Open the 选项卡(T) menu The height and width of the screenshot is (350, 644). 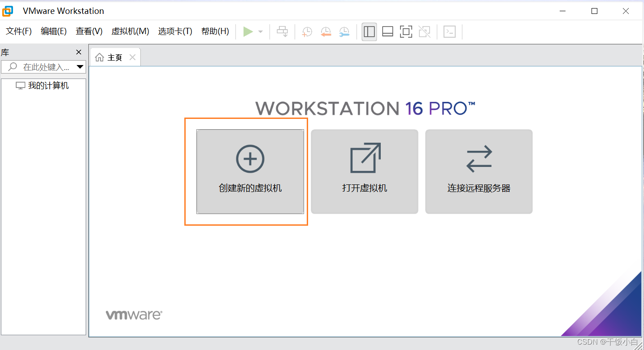point(175,31)
